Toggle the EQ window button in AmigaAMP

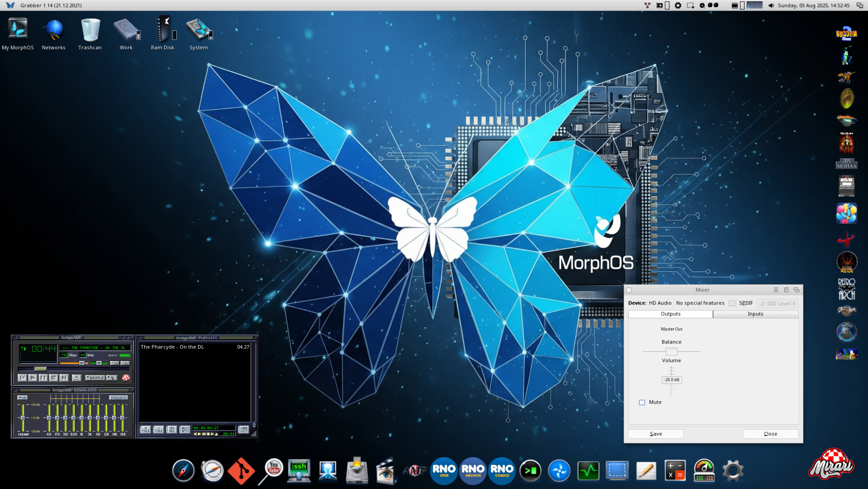point(115,363)
